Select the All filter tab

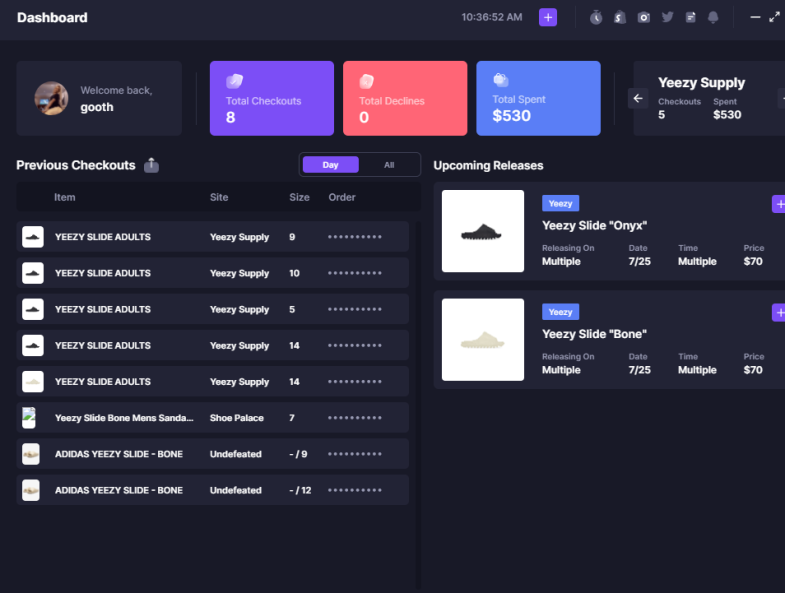389,165
